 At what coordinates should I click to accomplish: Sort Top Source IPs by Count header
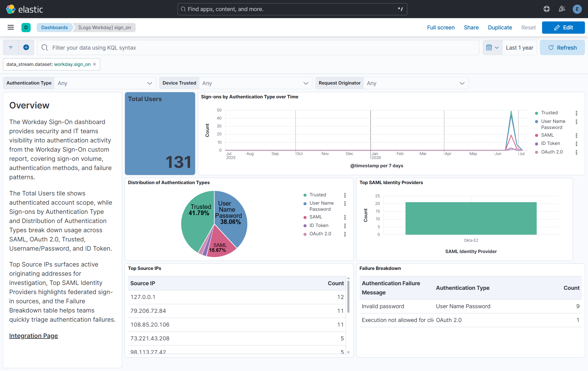click(x=336, y=283)
